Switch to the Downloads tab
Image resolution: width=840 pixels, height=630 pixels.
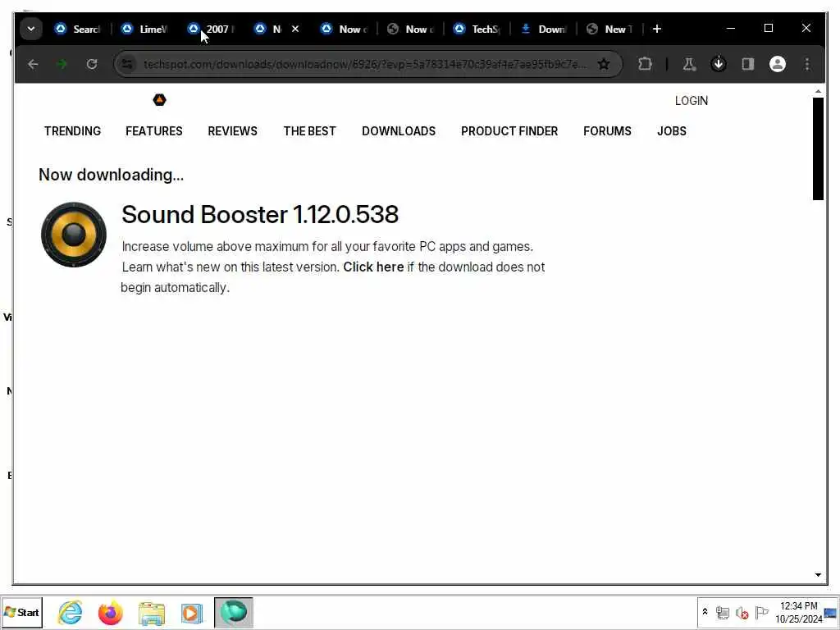pos(543,29)
